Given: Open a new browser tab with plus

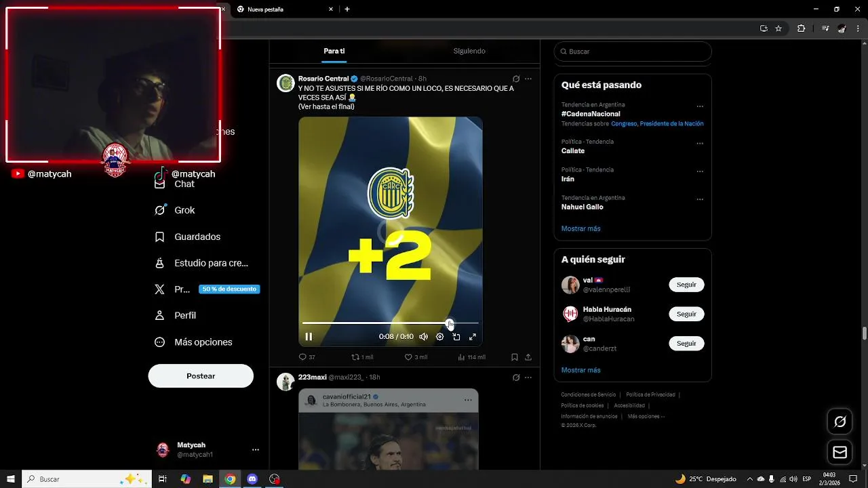Looking at the screenshot, I should [x=347, y=9].
